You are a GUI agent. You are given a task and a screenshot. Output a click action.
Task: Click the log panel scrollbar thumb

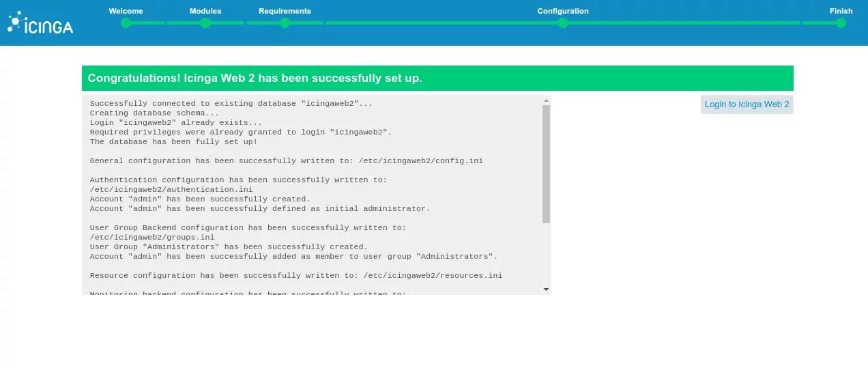click(x=546, y=164)
